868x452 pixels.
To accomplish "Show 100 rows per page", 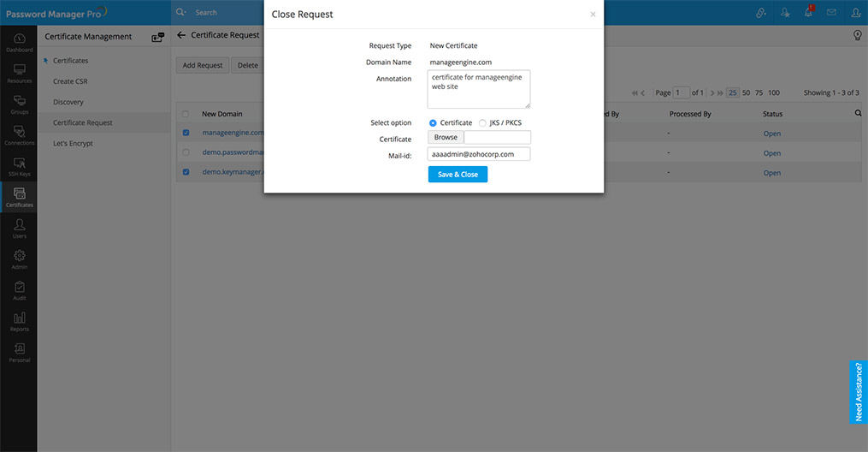I will click(x=774, y=92).
